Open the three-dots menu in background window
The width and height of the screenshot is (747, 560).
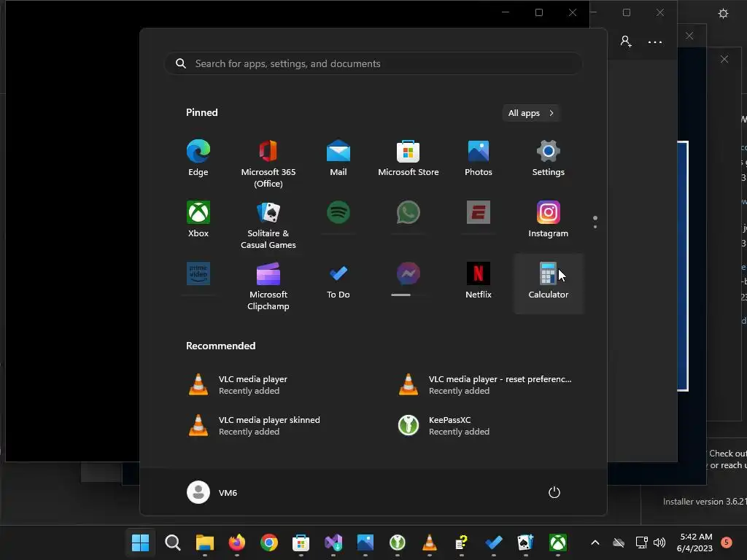[x=655, y=42]
